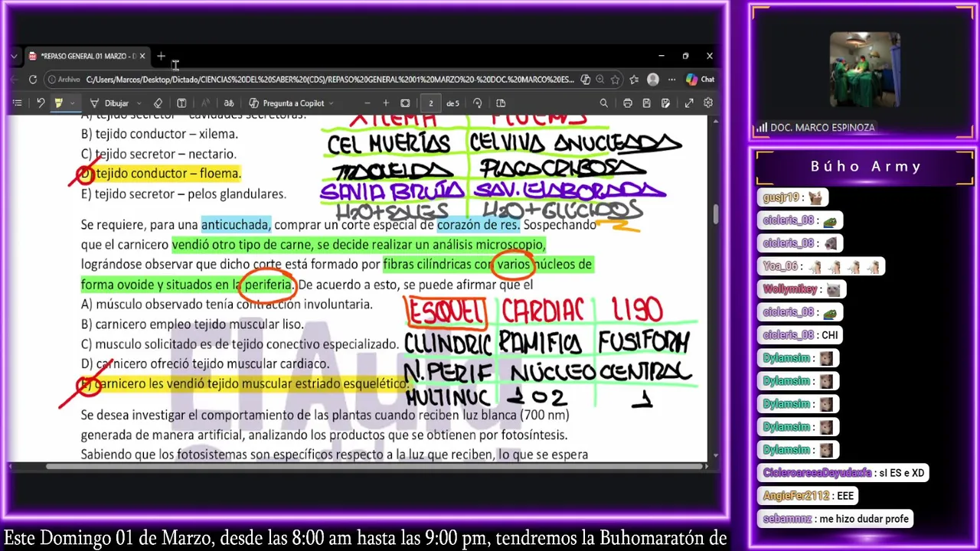Open a new browser tab

[x=161, y=56]
